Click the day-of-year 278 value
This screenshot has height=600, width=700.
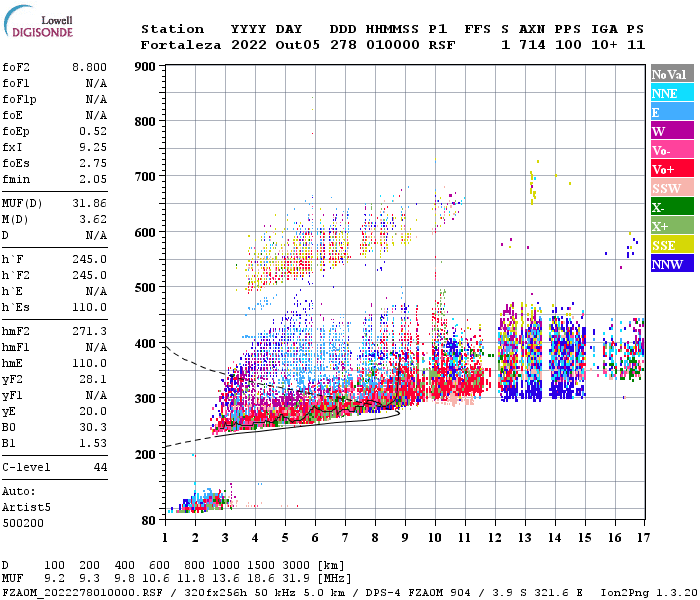343,45
